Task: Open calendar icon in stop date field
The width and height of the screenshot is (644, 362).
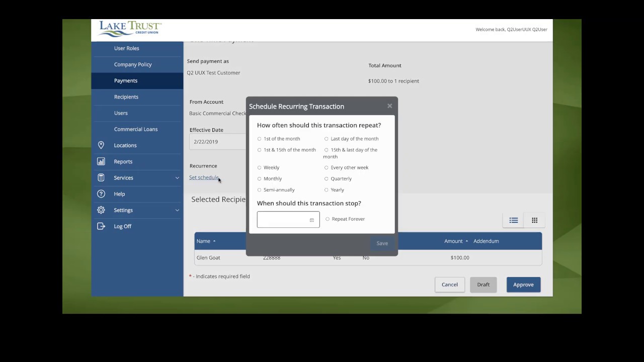Action: (x=312, y=220)
